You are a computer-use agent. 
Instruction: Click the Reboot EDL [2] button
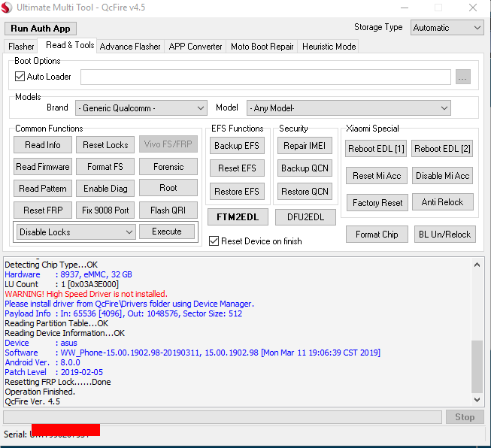tap(442, 148)
